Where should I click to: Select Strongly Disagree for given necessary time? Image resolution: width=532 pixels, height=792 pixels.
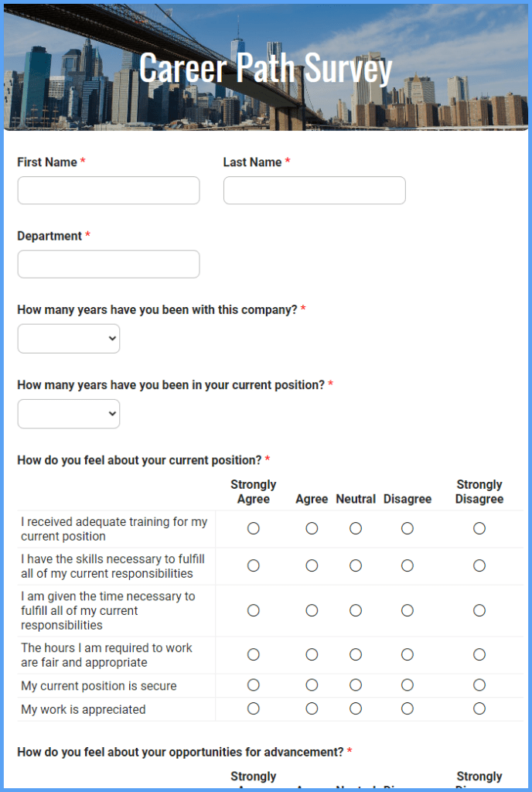[479, 610]
